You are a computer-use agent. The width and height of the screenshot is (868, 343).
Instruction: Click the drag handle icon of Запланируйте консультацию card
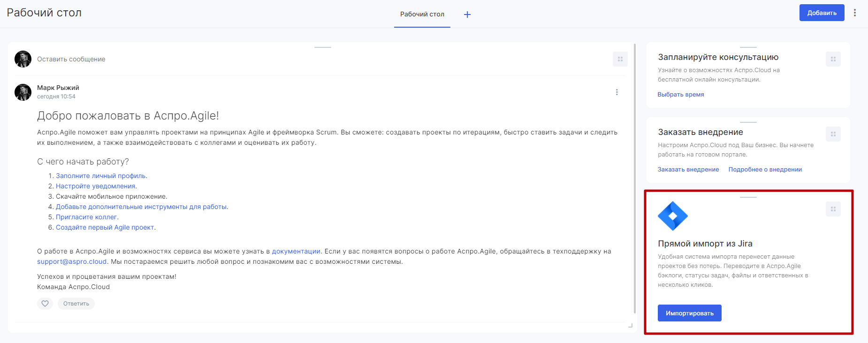coord(833,59)
